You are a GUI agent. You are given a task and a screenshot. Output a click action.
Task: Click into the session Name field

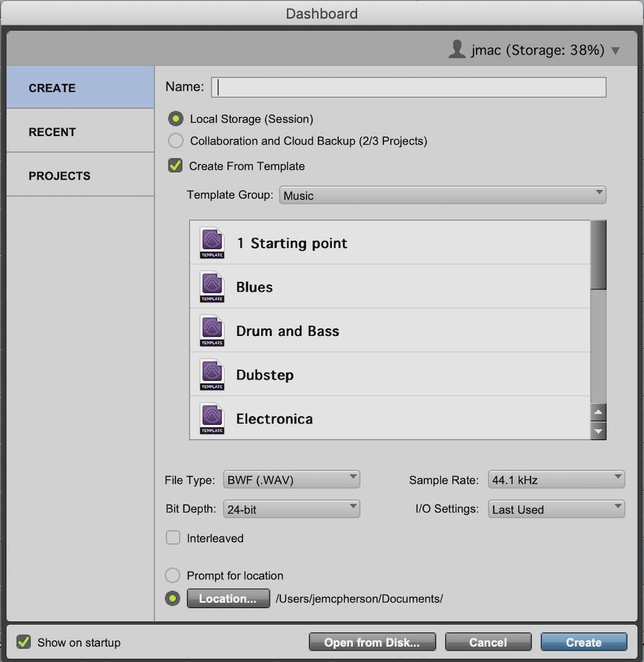(x=408, y=87)
